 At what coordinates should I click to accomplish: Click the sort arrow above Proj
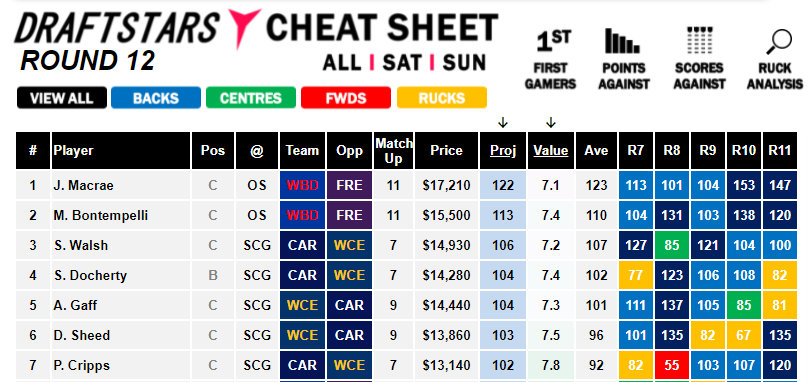click(x=503, y=123)
